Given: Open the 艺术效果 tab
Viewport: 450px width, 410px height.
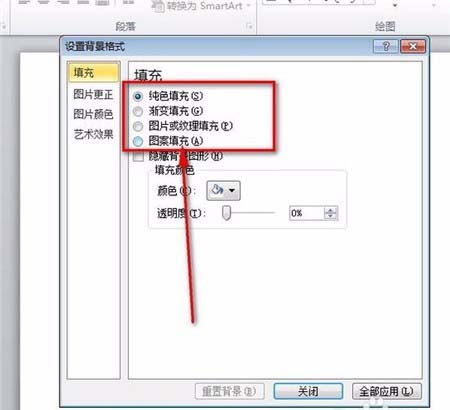Looking at the screenshot, I should pos(93,134).
